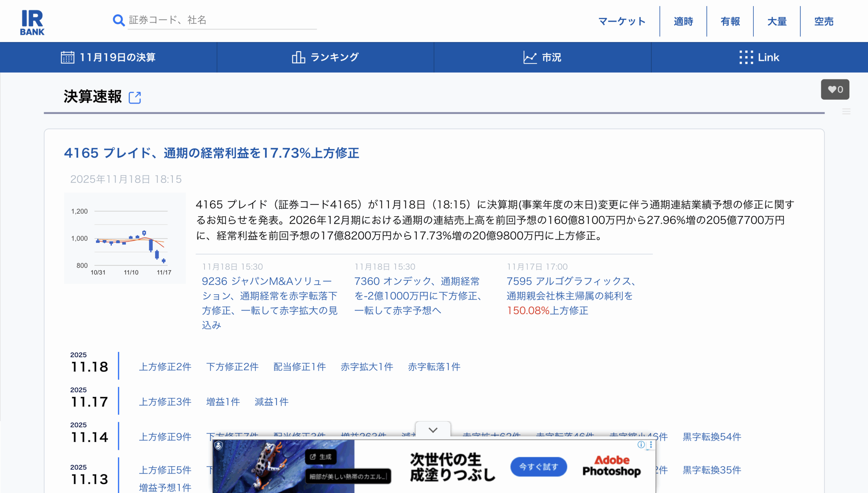The width and height of the screenshot is (868, 493).
Task: Click the ad info icon
Action: [x=640, y=445]
